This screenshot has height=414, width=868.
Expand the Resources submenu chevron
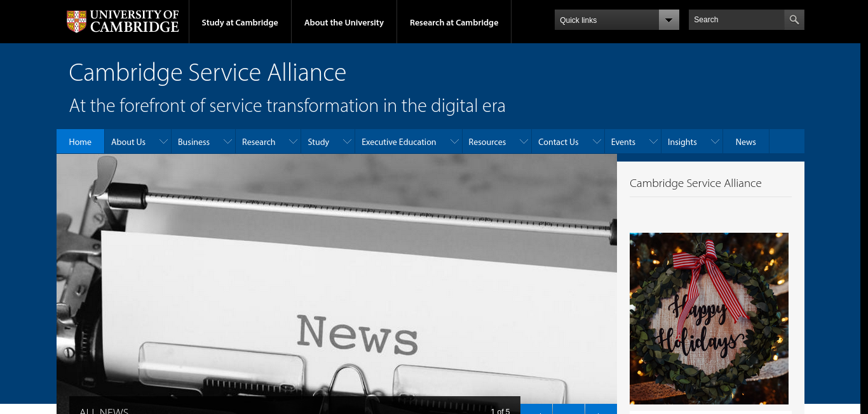[523, 142]
